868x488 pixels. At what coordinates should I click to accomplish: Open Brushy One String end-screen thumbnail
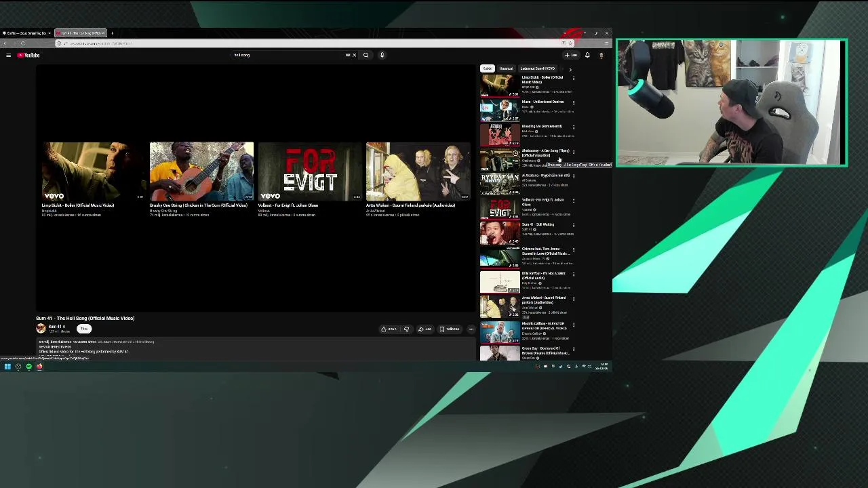click(201, 171)
